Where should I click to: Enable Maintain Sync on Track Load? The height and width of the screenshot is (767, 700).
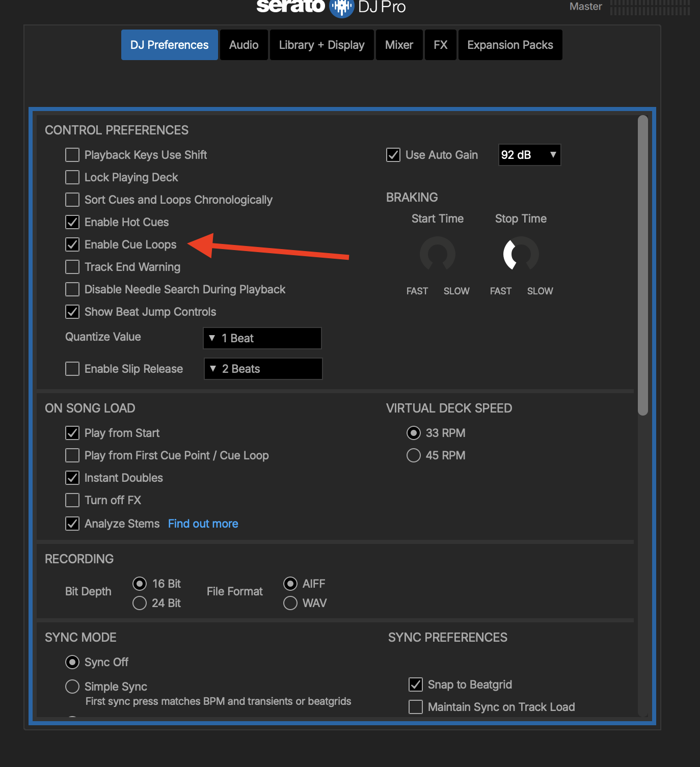(x=416, y=707)
